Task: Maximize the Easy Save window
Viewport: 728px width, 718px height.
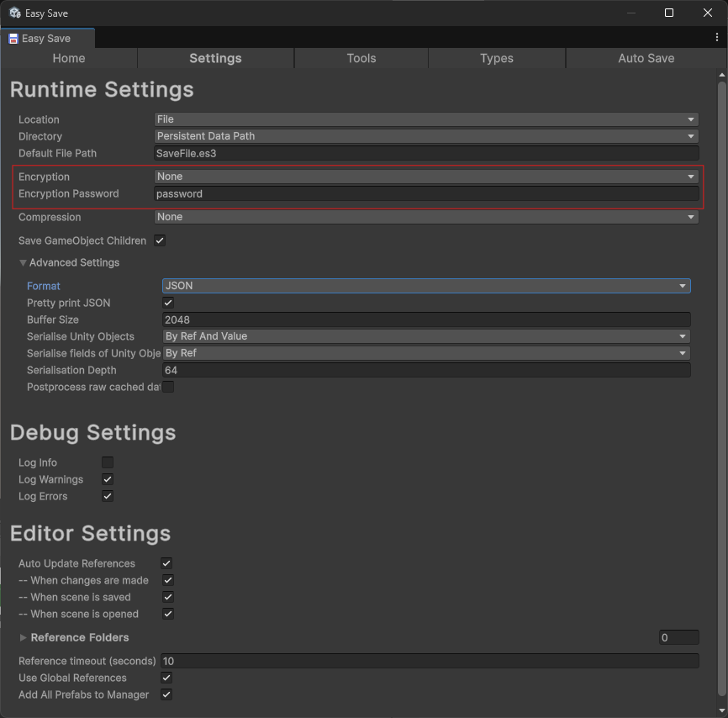Action: (669, 13)
